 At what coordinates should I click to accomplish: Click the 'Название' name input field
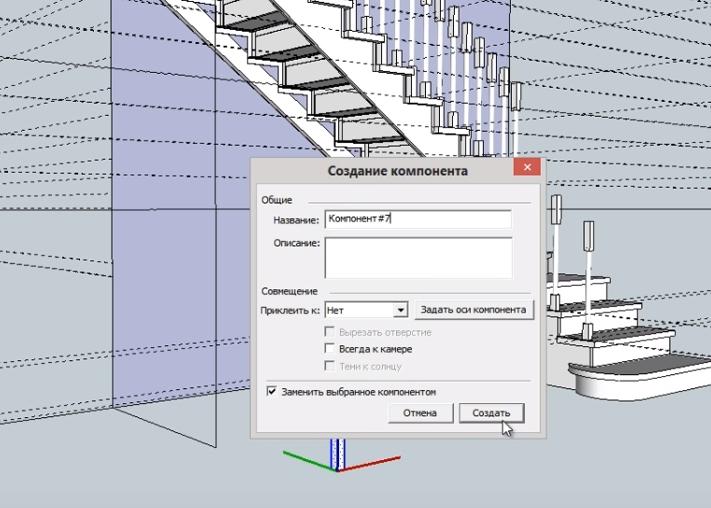pos(417,220)
